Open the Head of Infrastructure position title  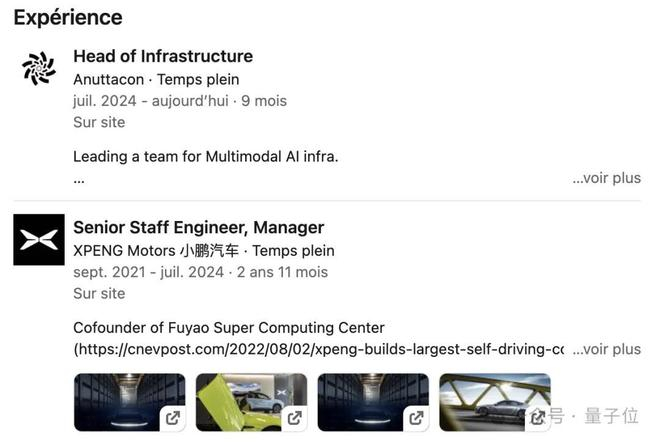(163, 56)
